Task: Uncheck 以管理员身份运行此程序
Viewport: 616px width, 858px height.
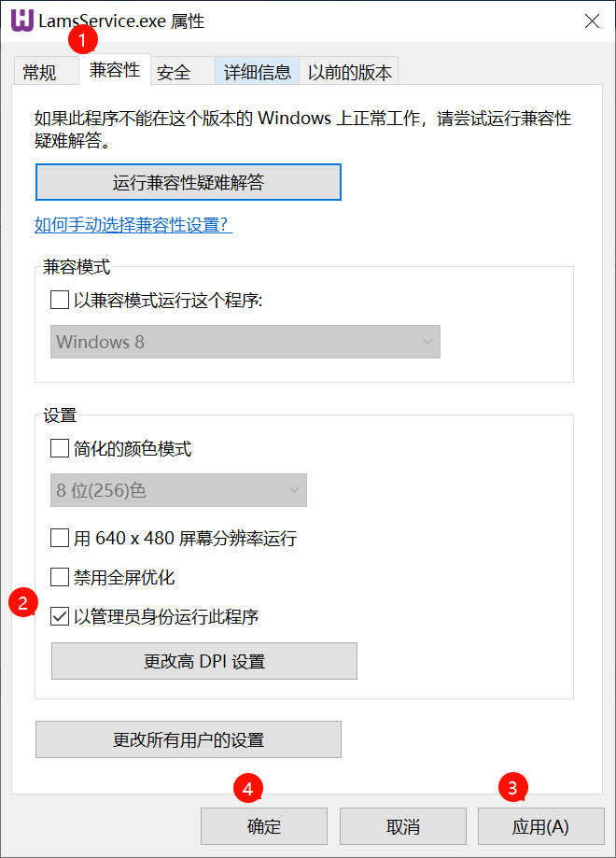Action: [60, 616]
